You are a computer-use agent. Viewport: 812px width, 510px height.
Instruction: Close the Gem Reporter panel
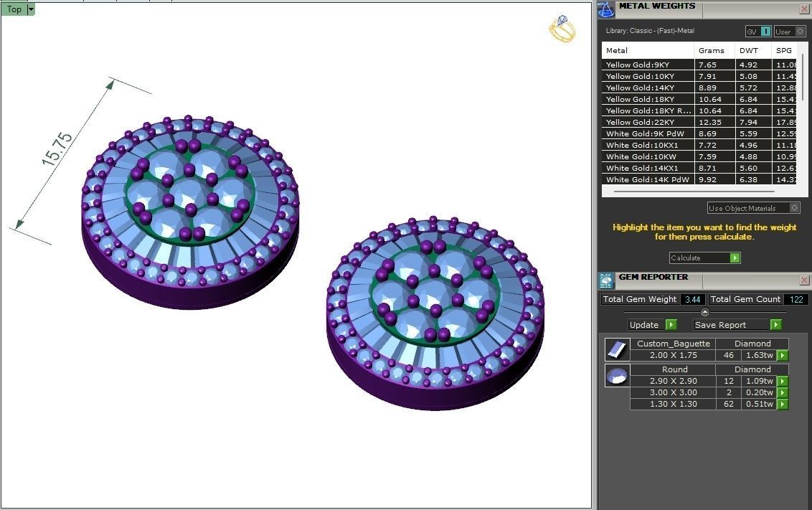(804, 280)
